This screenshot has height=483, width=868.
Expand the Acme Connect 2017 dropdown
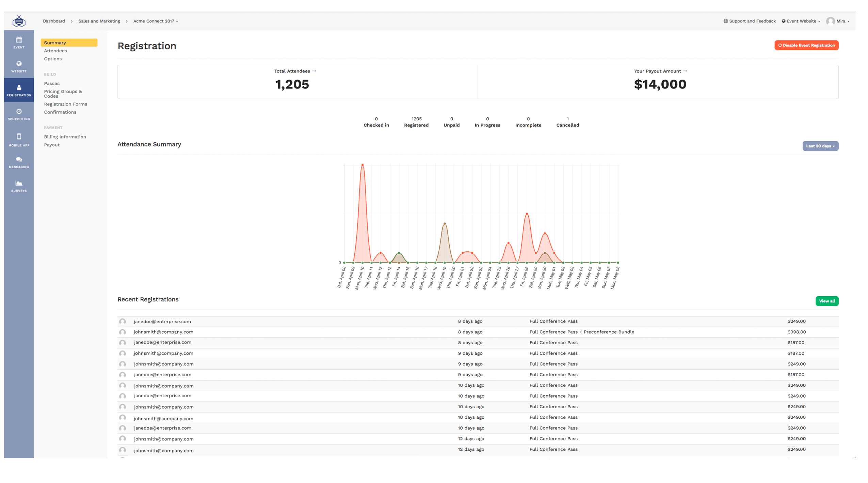point(156,21)
